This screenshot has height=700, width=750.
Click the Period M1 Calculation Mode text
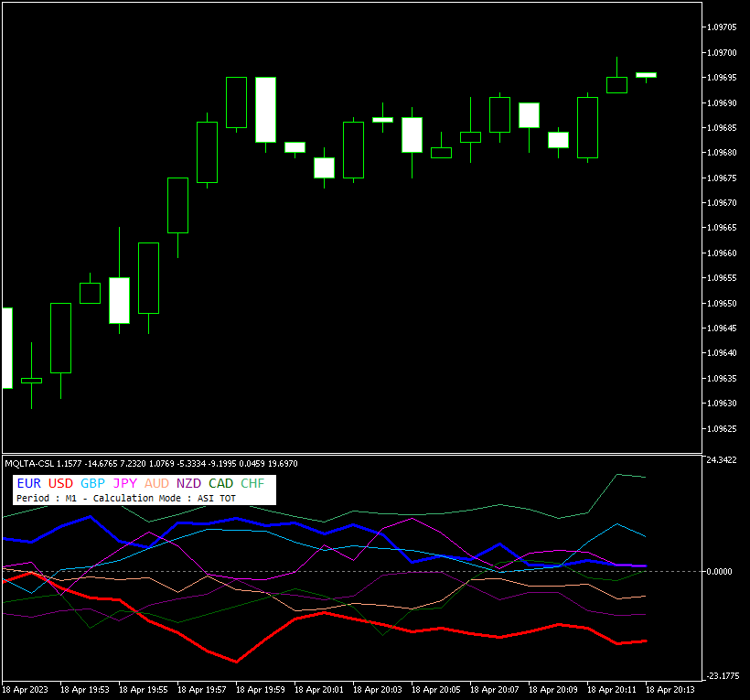tap(125, 498)
